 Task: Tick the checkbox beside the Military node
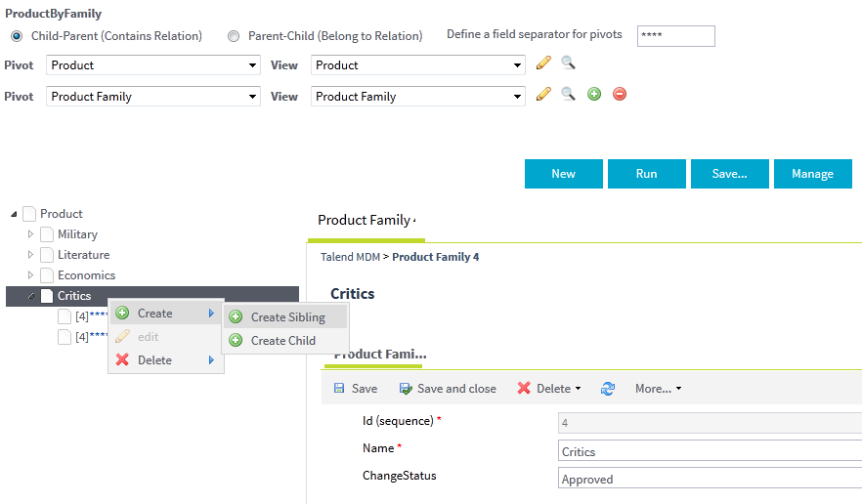tap(47, 234)
